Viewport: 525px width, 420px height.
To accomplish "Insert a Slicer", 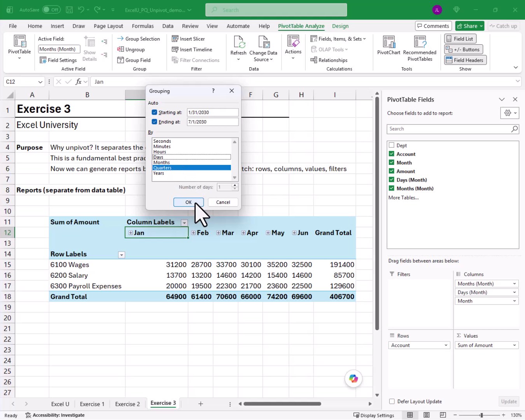I will pos(188,39).
